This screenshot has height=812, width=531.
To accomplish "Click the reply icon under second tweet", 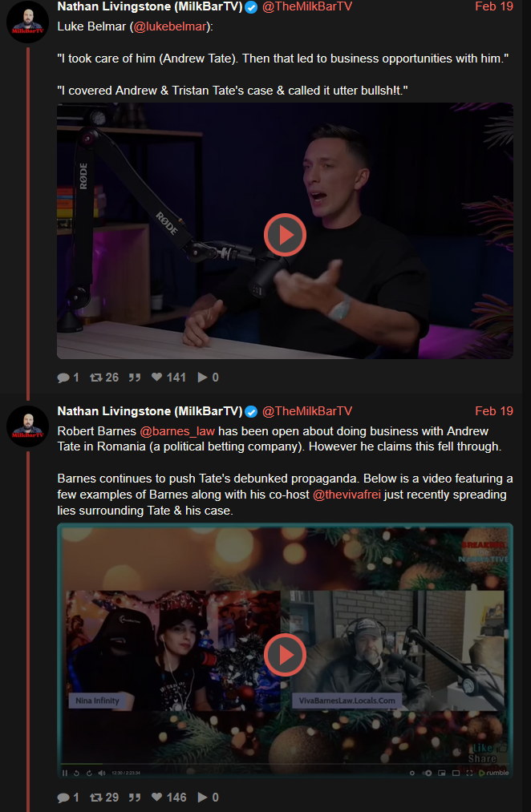I will 63,798.
